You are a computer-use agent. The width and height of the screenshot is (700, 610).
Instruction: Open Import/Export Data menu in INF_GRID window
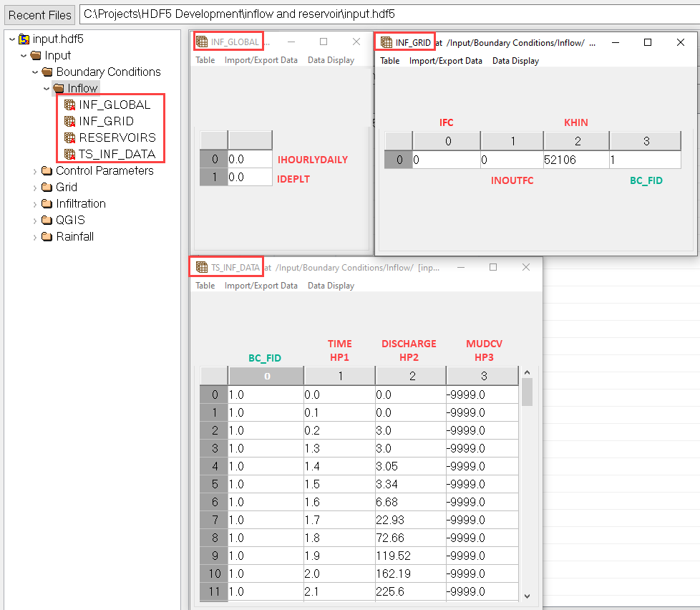[x=445, y=61]
